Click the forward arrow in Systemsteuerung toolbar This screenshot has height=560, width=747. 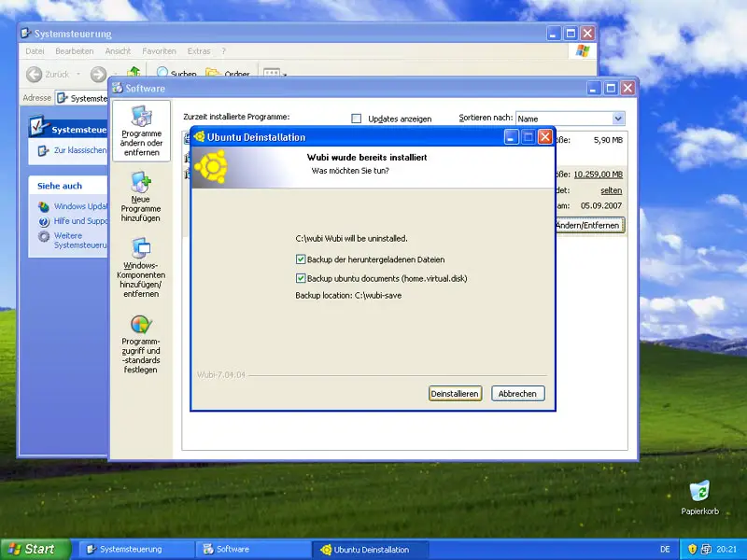pyautogui.click(x=98, y=75)
